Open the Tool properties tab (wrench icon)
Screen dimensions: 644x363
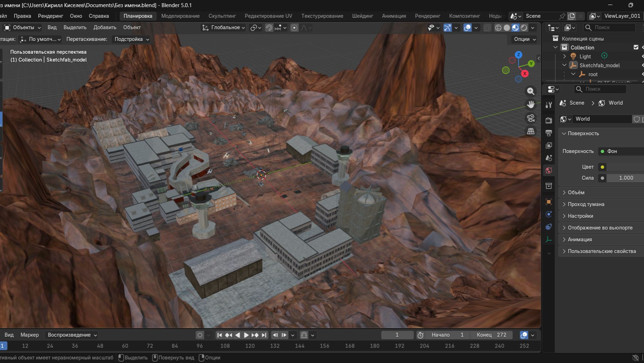549,105
